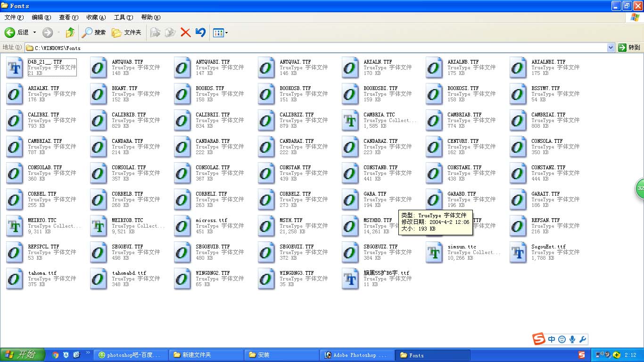Expand the address bar dropdown list
Screen dimensions: 644x362
611,48
